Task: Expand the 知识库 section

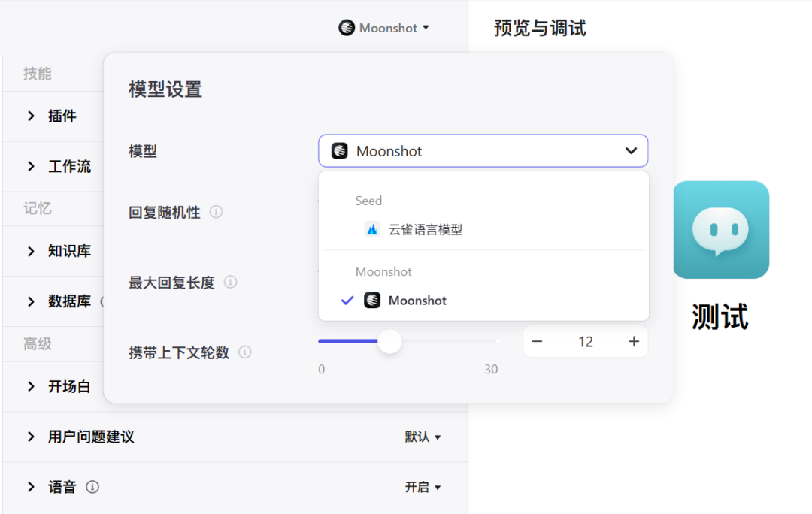Action: 31,251
